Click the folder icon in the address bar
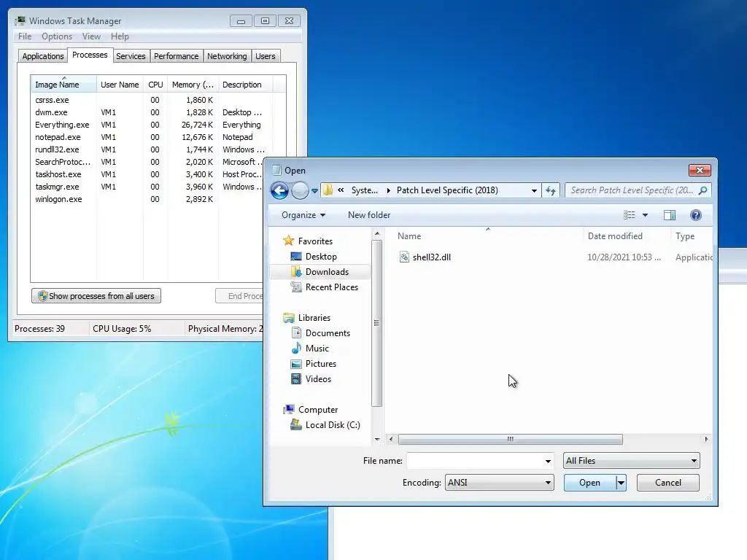The image size is (747, 560). [x=328, y=190]
